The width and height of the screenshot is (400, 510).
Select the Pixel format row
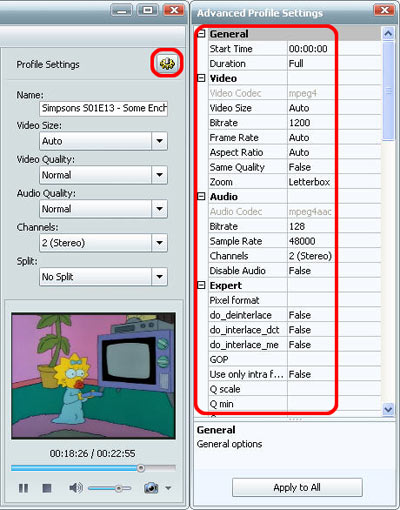(295, 300)
